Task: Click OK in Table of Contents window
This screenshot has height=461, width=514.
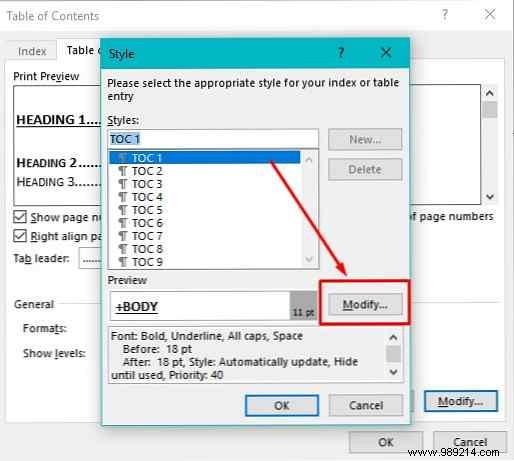Action: pos(386,442)
